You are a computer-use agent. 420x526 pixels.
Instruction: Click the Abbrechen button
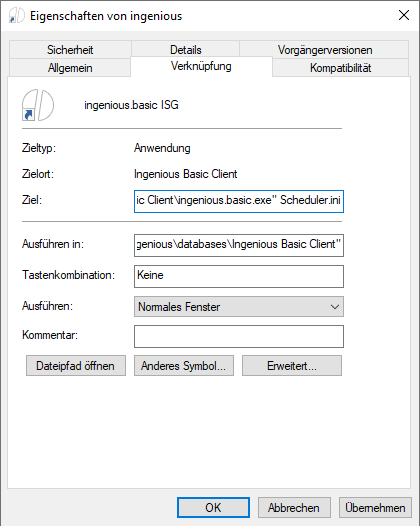pos(294,508)
